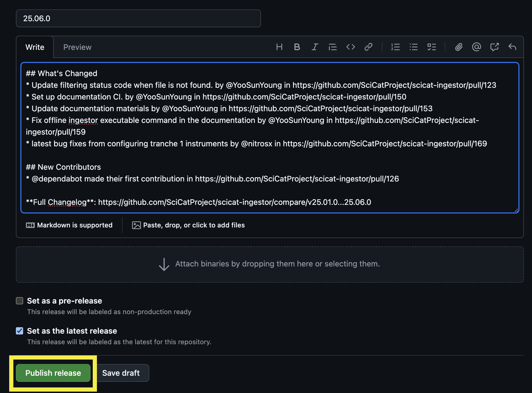
Task: Click the Heading formatting icon
Action: (x=279, y=47)
